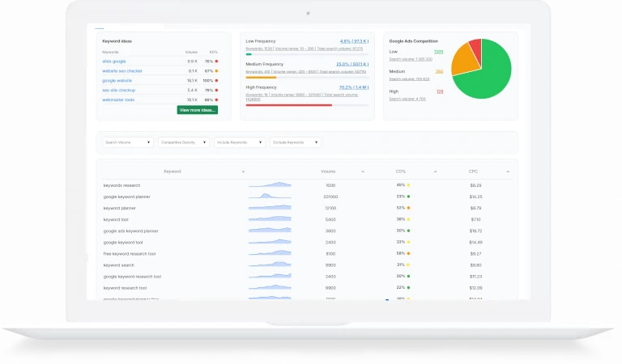Open the webmaster tools keyword idea

[x=118, y=99]
